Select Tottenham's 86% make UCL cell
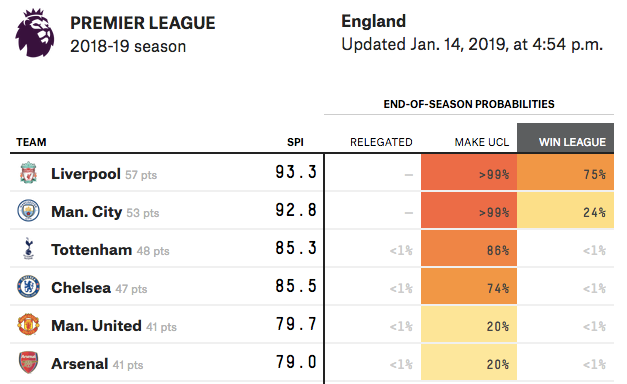The image size is (627, 384). pyautogui.click(x=469, y=248)
